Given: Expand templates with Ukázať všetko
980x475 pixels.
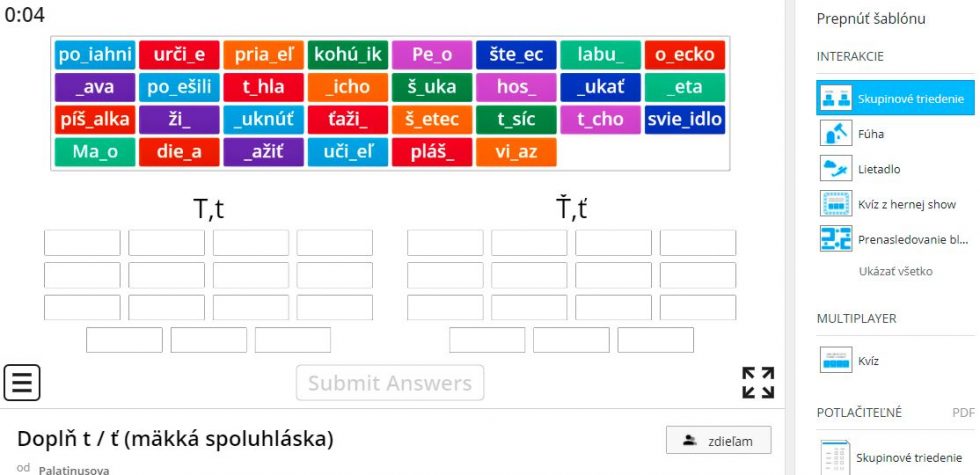Looking at the screenshot, I should [x=896, y=271].
